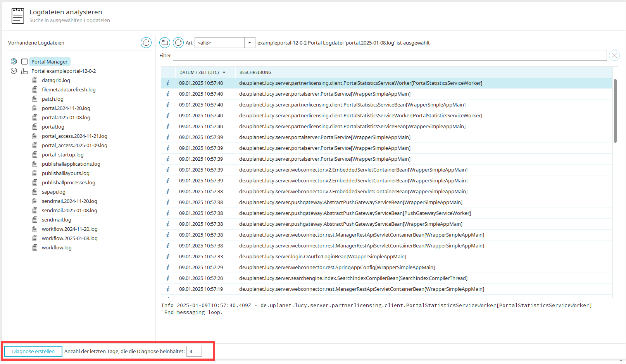The height and width of the screenshot is (364, 626).
Task: Select the OAuth2LoginBean log entry row
Action: 322,256
